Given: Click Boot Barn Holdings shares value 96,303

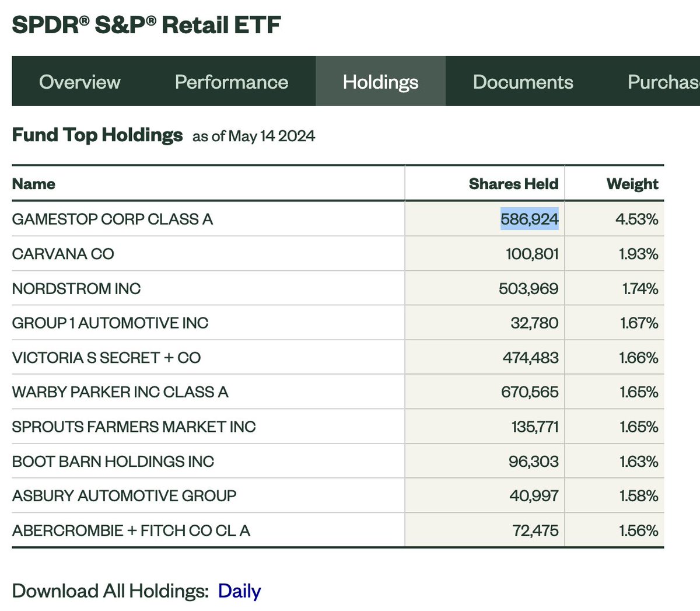Looking at the screenshot, I should click(533, 461).
